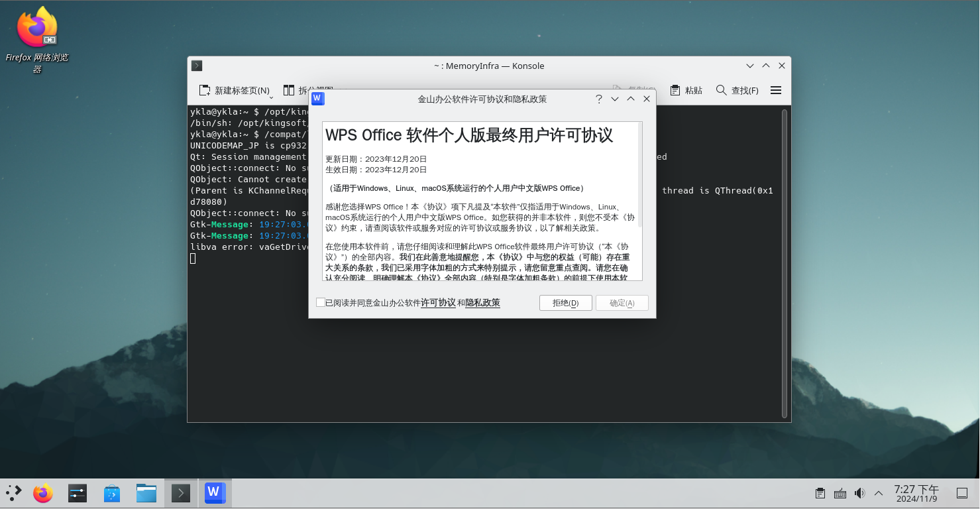Open System Settings from the taskbar
This screenshot has width=980, height=509.
coord(78,493)
